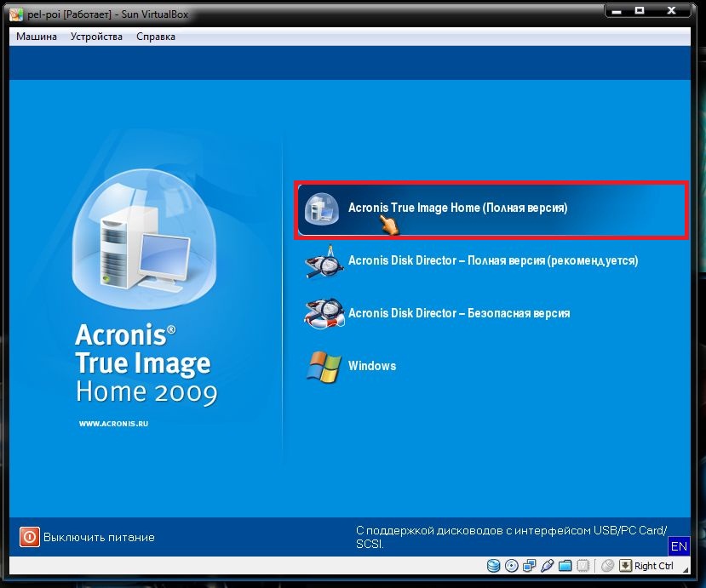Click the red power-off icon

[x=30, y=537]
